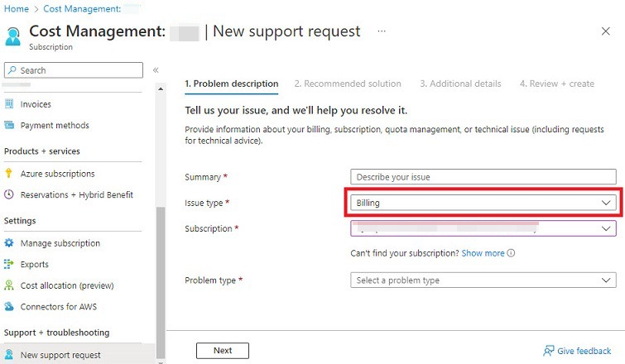
Task: Click the Manage subscription gear icon
Action: (10, 243)
